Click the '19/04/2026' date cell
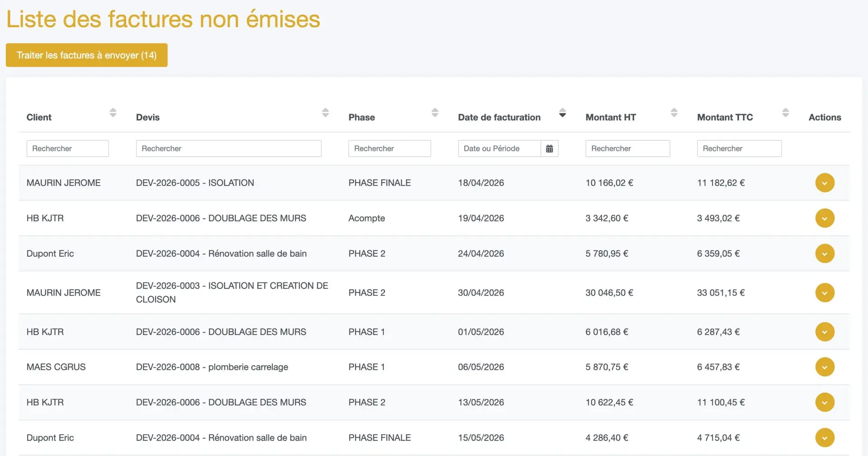The image size is (868, 456). point(481,218)
